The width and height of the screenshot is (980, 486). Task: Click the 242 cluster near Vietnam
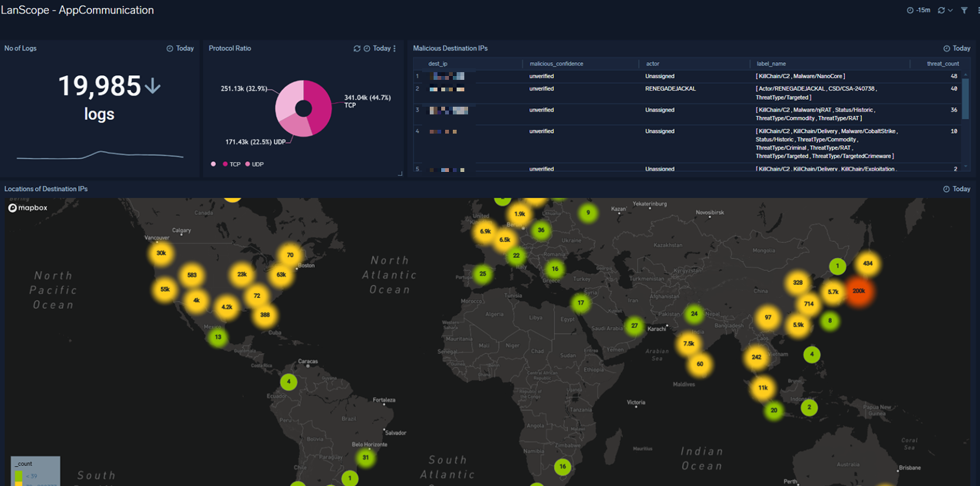coord(756,357)
